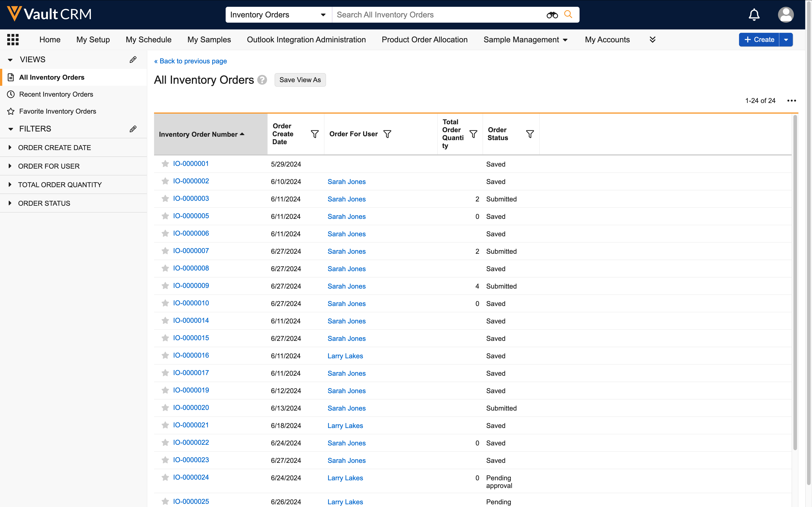Edit filters with the pencil icon
The width and height of the screenshot is (812, 507).
point(133,129)
